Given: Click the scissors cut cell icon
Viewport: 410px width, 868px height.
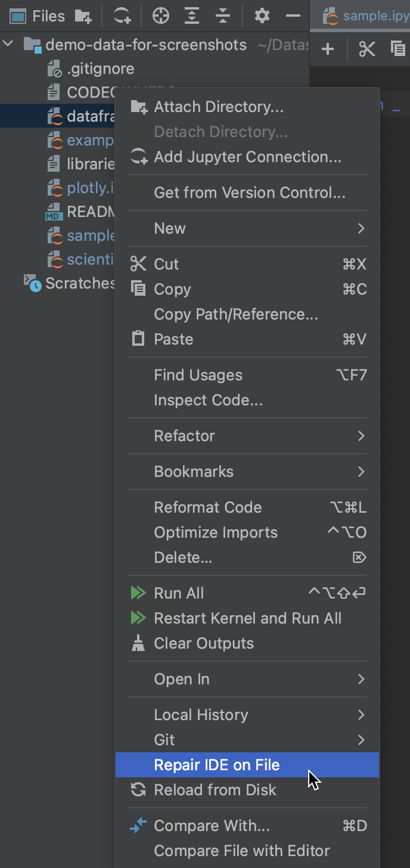Looking at the screenshot, I should click(x=367, y=49).
